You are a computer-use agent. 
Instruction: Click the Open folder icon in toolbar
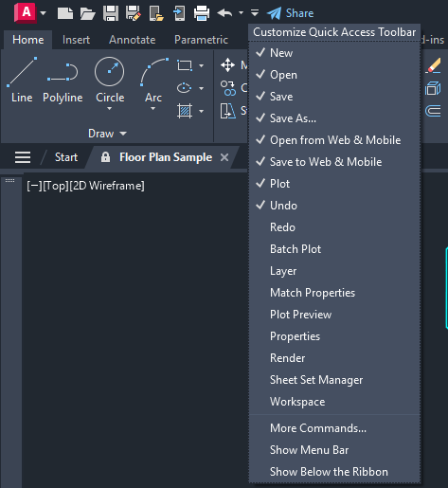point(87,13)
